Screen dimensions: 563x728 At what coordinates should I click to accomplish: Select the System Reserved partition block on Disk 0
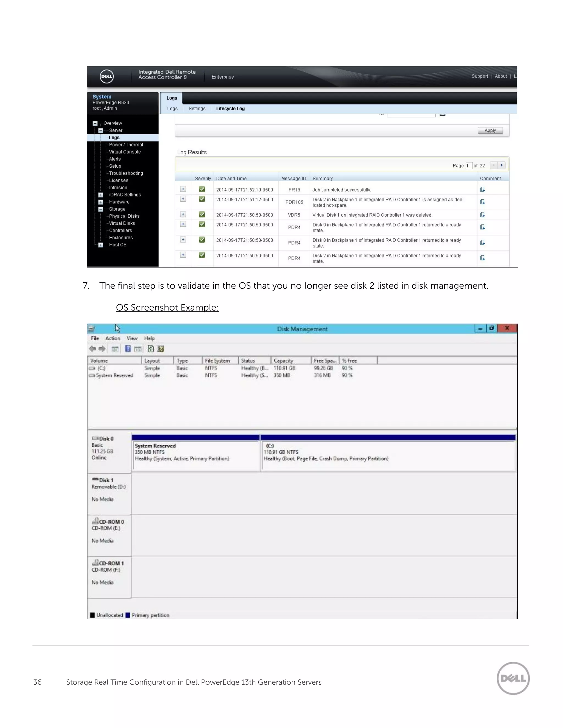[x=196, y=453]
